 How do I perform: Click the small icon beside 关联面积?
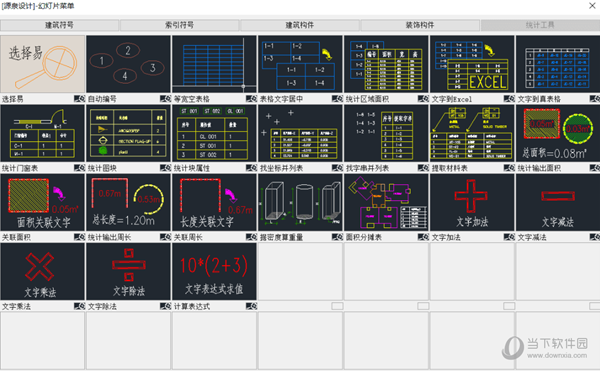point(80,237)
